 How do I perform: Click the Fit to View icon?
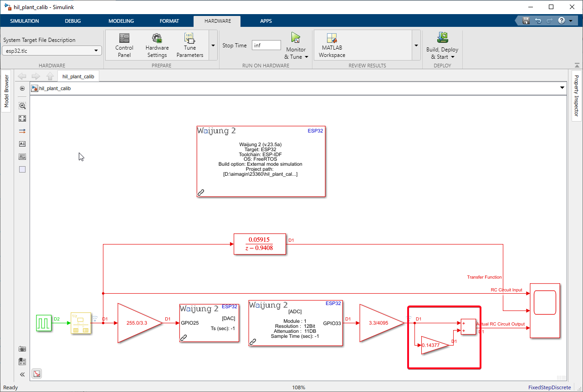coord(22,118)
